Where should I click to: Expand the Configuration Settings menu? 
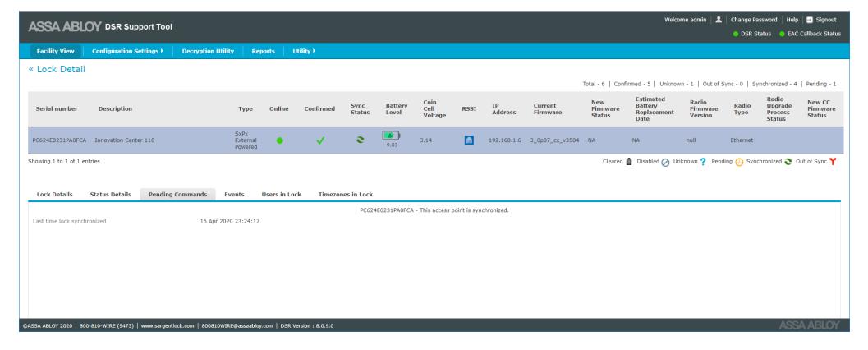coord(127,51)
